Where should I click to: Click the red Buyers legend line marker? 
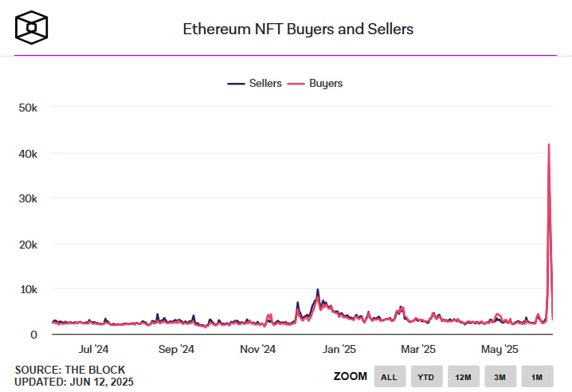(296, 83)
